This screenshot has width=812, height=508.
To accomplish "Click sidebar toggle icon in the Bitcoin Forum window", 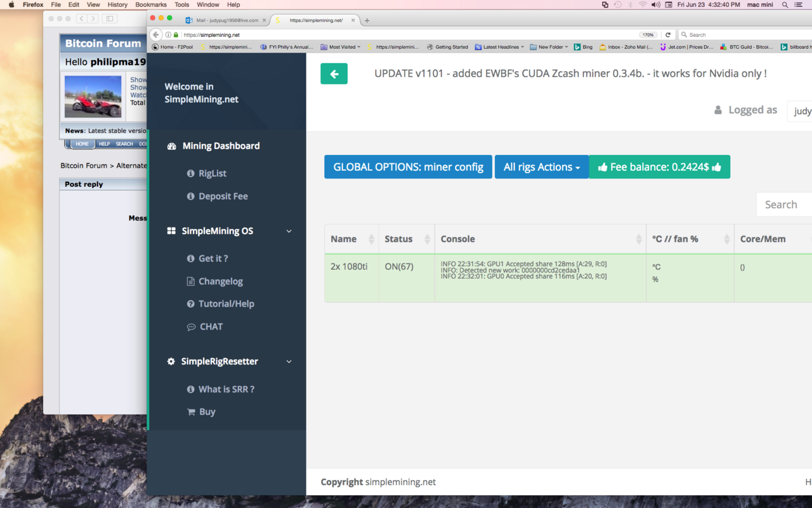I will click(110, 19).
